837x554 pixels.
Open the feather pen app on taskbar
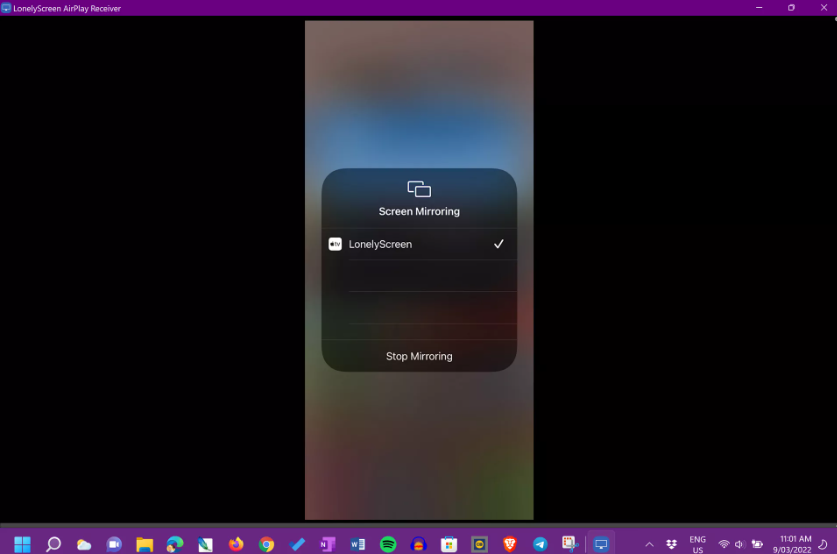coord(206,544)
